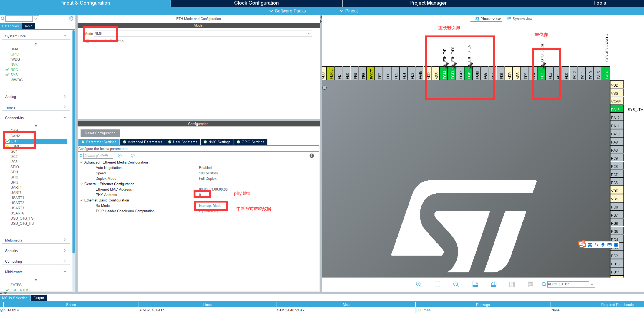This screenshot has width=644, height=326.
Task: Click the PHY Address value field
Action: point(202,194)
